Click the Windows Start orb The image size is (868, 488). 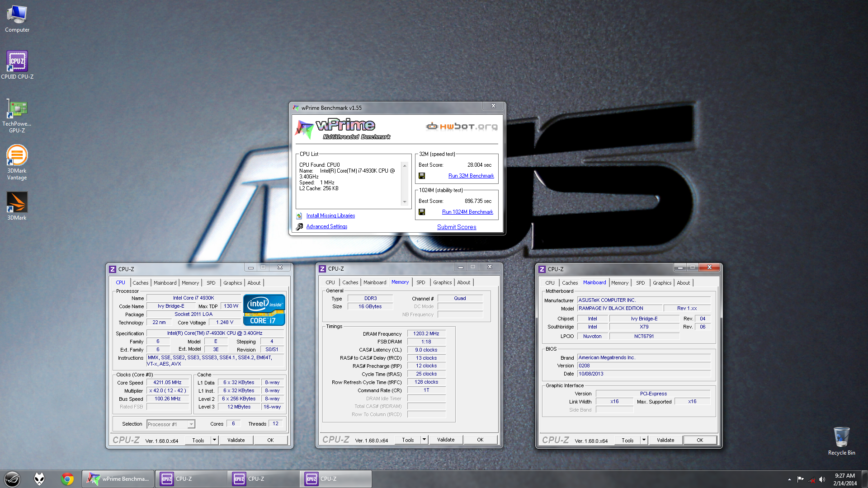click(x=12, y=479)
